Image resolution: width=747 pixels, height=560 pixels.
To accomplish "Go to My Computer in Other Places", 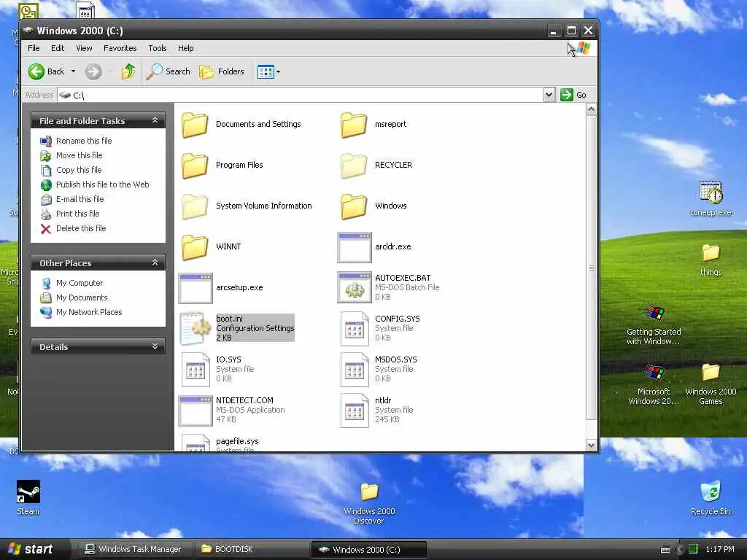I will click(x=80, y=283).
